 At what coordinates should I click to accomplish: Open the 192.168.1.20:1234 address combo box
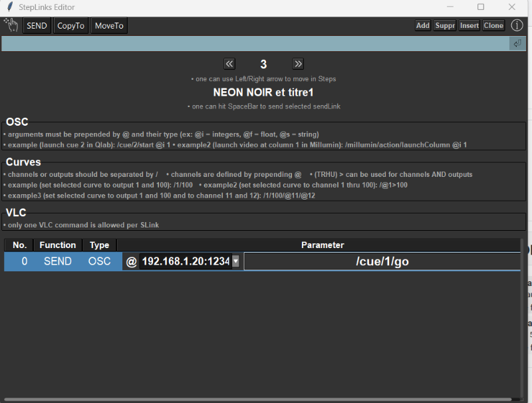pos(186,261)
